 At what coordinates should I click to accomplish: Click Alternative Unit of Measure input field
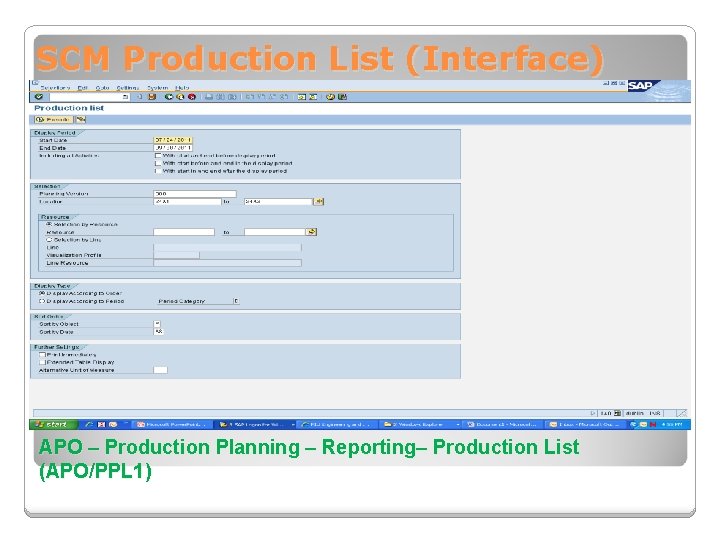pyautogui.click(x=160, y=370)
